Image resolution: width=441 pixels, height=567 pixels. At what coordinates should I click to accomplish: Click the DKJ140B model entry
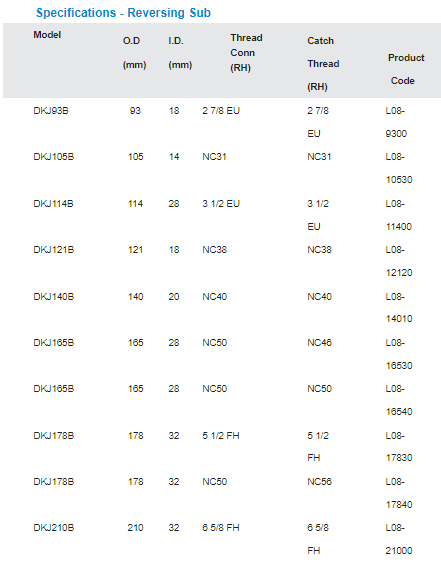(53, 297)
